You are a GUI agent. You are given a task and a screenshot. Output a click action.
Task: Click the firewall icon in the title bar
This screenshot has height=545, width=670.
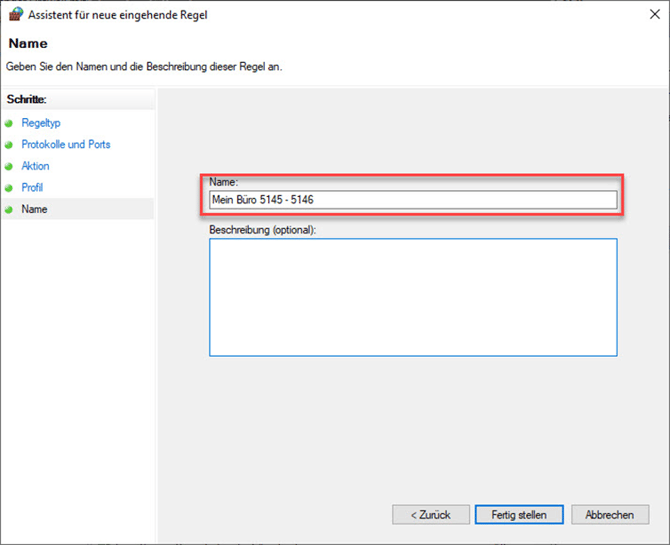click(x=14, y=15)
